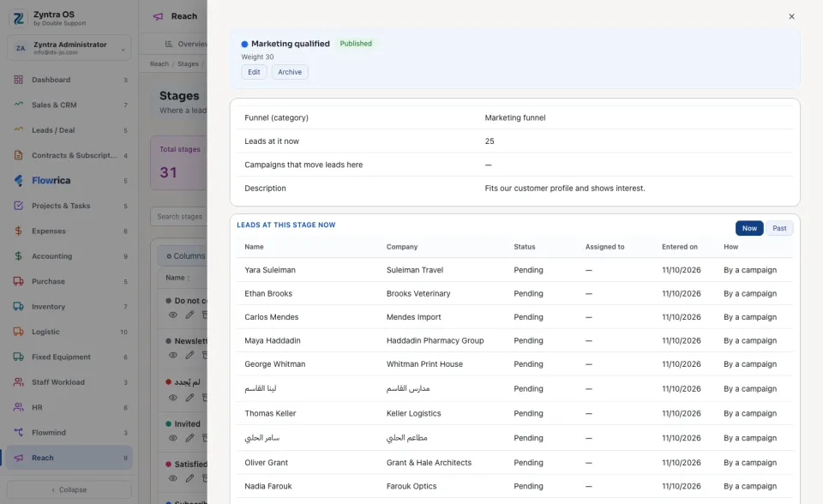The height and width of the screenshot is (504, 823).
Task: Select the Yara Suleiman lead name
Action: pyautogui.click(x=270, y=270)
